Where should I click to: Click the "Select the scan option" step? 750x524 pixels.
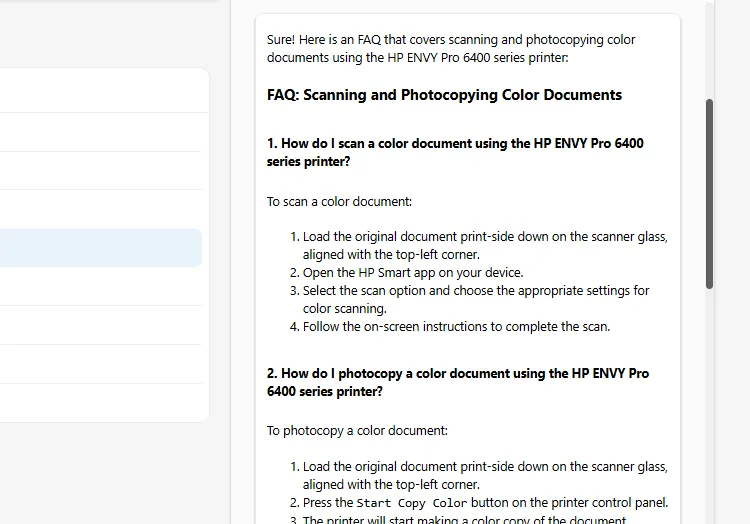coord(475,290)
